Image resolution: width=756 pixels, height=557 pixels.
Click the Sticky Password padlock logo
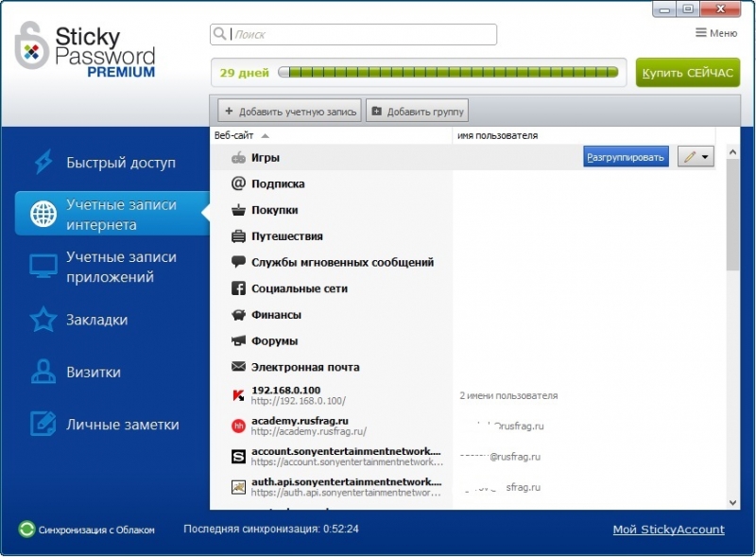click(x=31, y=45)
